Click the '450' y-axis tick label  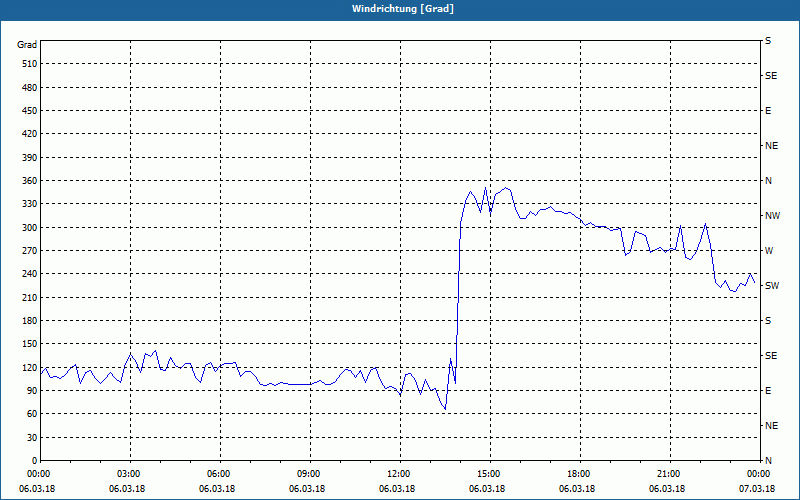[30, 111]
